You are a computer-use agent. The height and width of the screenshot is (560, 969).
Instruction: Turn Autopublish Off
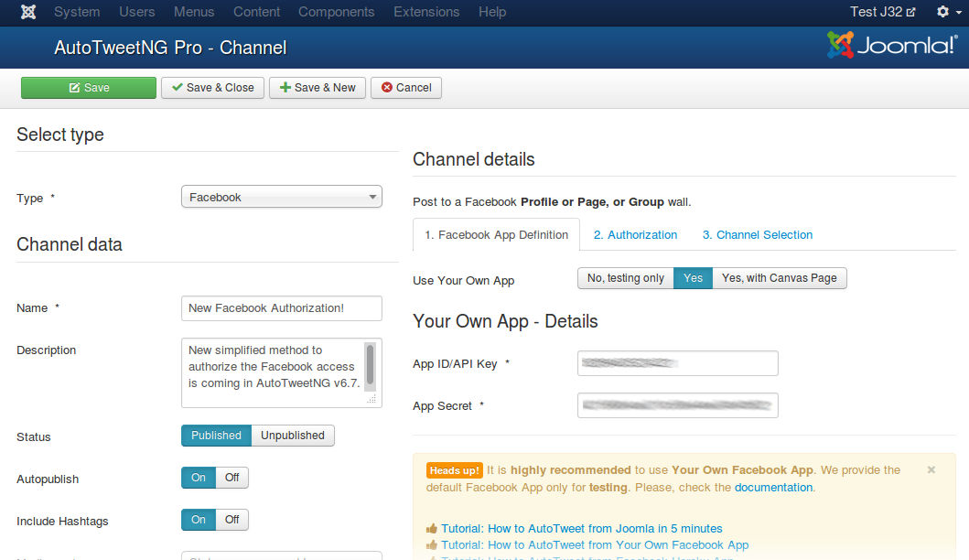[x=231, y=478]
